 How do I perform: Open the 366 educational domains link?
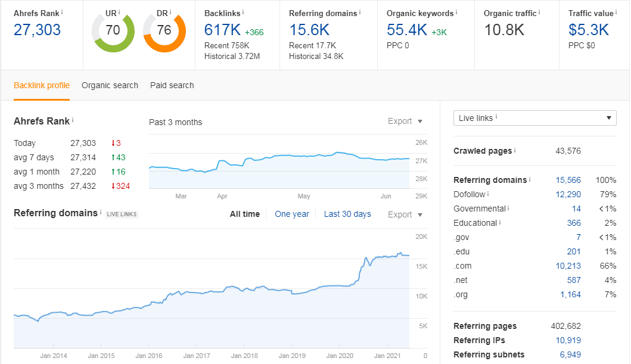(574, 223)
